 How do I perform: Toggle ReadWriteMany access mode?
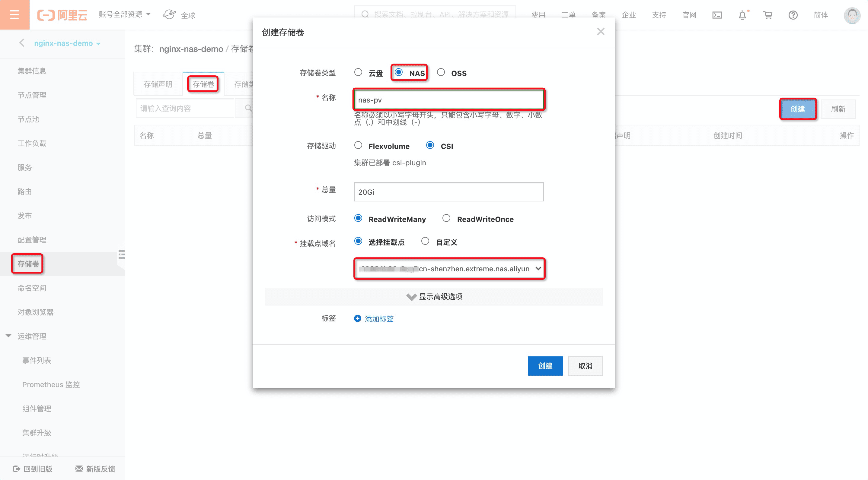point(357,219)
